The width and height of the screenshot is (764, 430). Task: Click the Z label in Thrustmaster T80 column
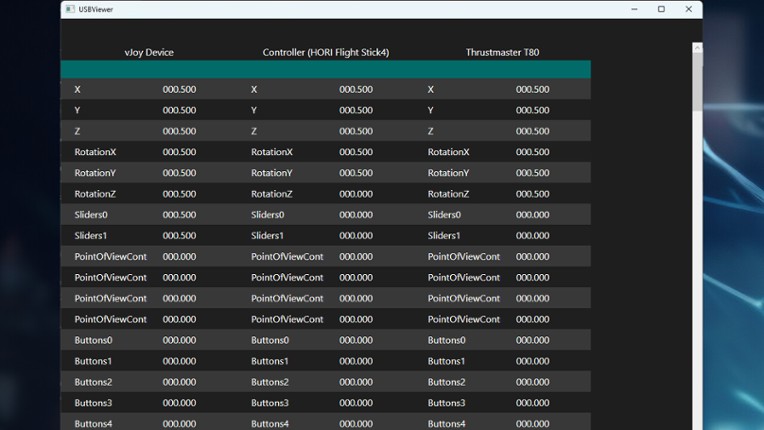click(x=431, y=131)
